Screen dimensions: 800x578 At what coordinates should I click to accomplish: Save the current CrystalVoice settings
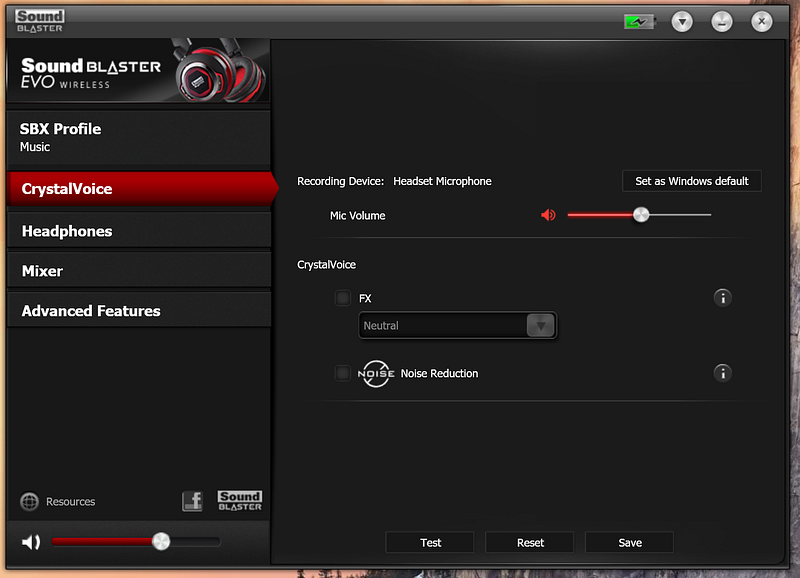(x=630, y=543)
